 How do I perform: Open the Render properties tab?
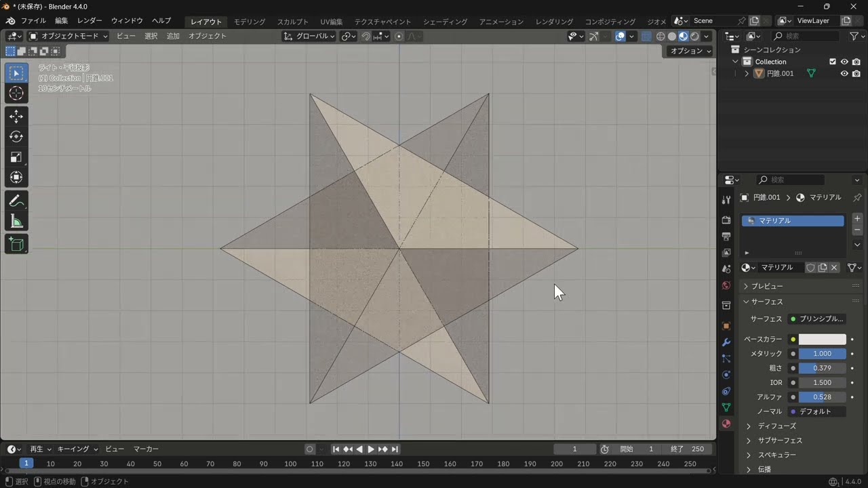tap(726, 220)
